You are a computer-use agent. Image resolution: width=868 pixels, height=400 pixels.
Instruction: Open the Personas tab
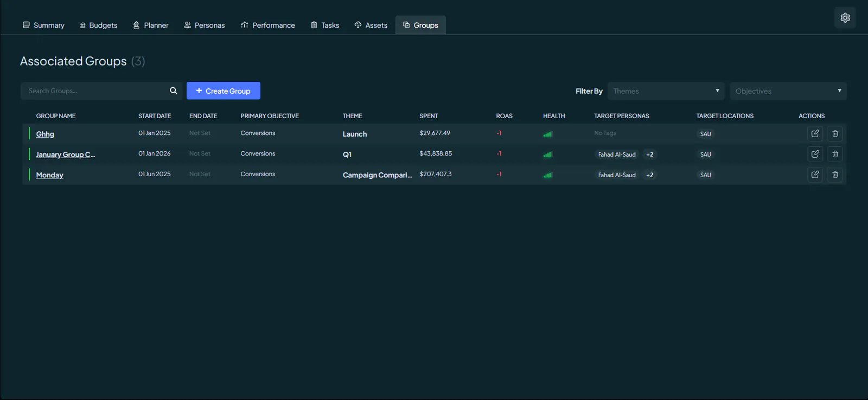pyautogui.click(x=205, y=25)
